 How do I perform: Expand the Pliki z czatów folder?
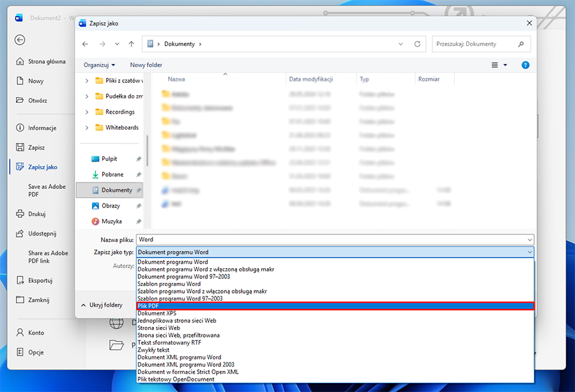[87, 80]
